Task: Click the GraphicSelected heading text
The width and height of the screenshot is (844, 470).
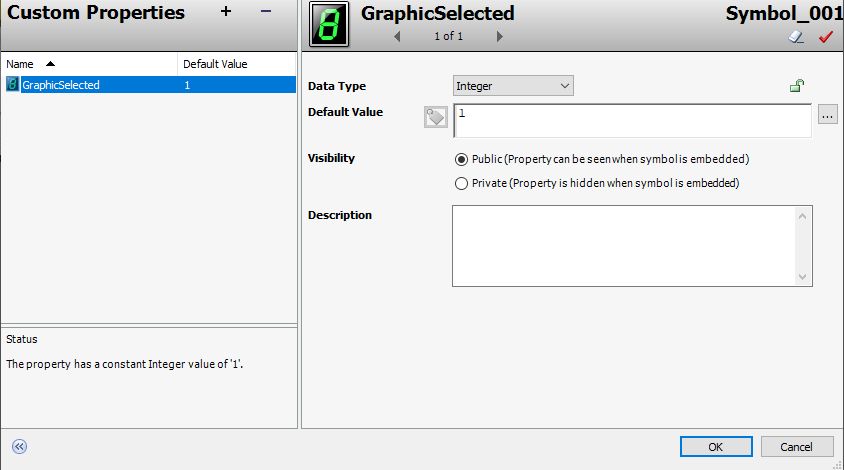Action: point(438,13)
